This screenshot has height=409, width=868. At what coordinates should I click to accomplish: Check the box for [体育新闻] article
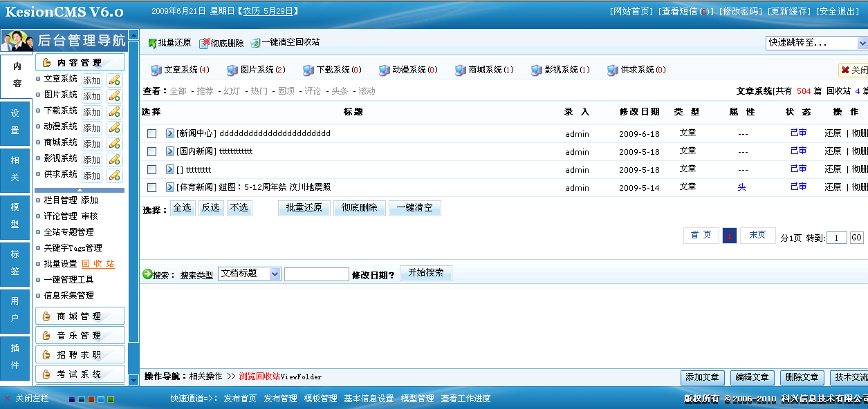click(151, 187)
